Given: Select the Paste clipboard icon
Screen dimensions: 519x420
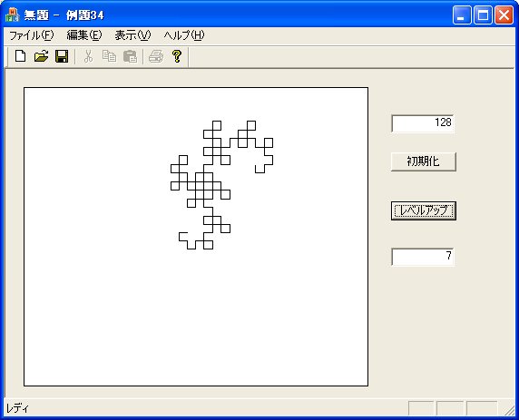Looking at the screenshot, I should click(x=130, y=56).
